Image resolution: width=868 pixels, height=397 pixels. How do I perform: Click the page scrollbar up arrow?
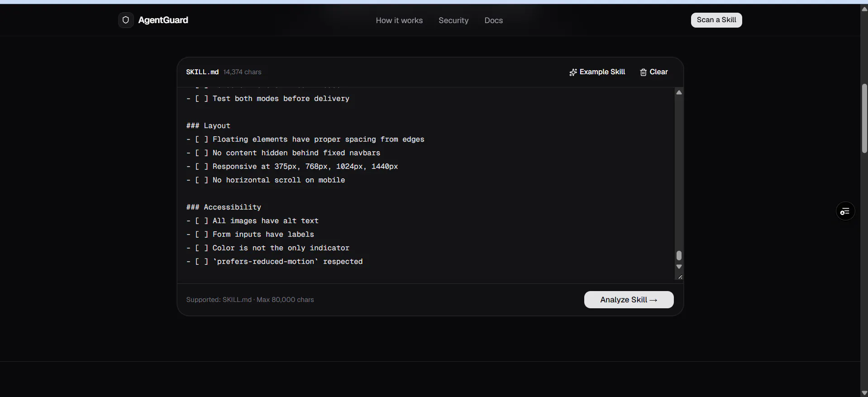(x=864, y=9)
